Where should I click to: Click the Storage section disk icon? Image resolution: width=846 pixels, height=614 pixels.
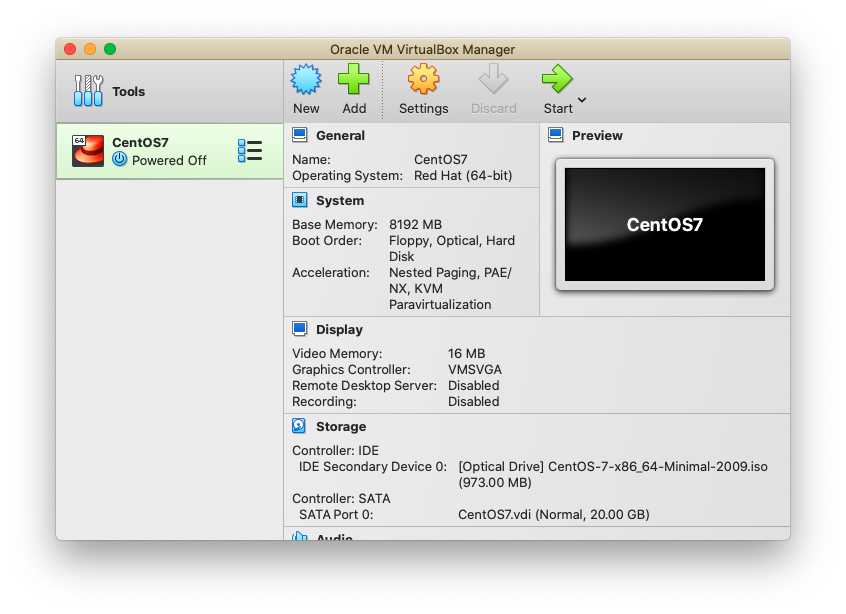pos(299,426)
